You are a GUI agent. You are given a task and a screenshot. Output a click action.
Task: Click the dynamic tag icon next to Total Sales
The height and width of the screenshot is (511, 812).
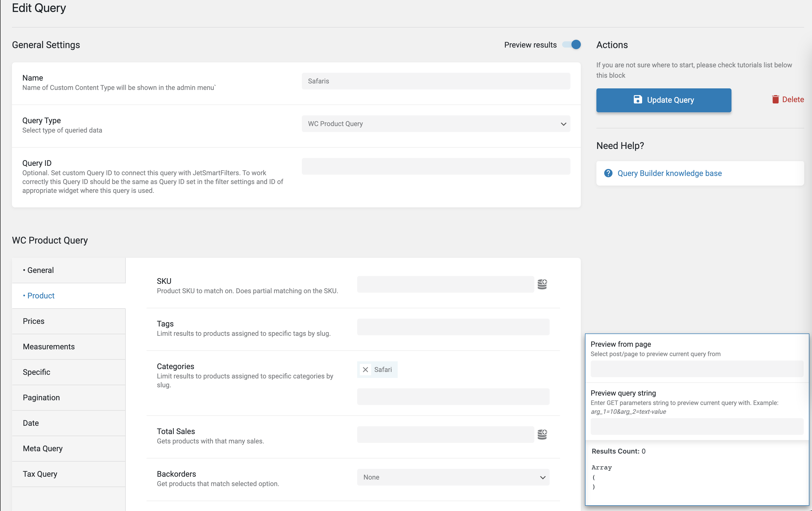point(542,434)
